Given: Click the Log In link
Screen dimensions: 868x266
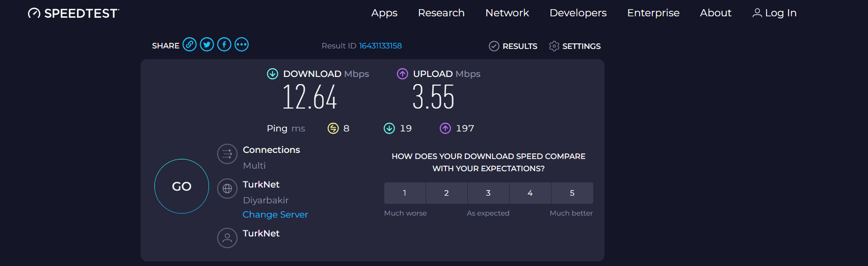Looking at the screenshot, I should [775, 13].
